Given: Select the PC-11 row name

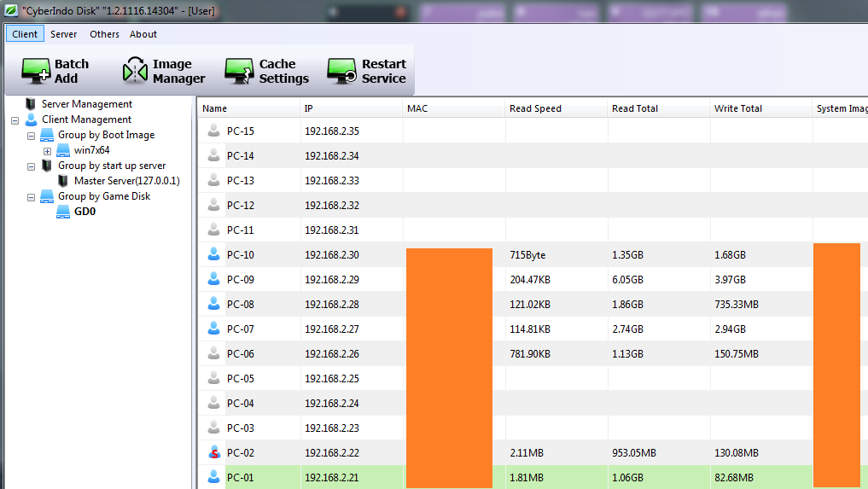Looking at the screenshot, I should pos(240,230).
